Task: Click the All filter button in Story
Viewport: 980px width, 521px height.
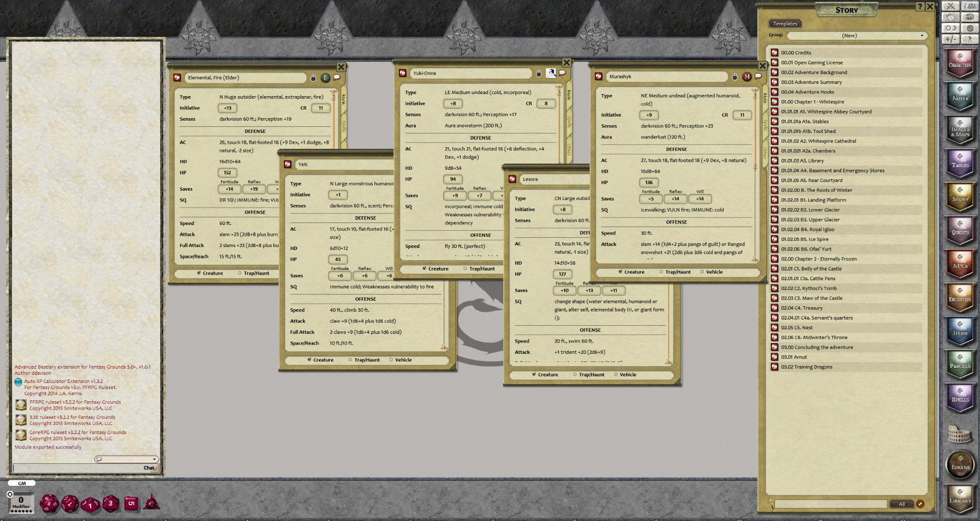Action: [x=902, y=504]
